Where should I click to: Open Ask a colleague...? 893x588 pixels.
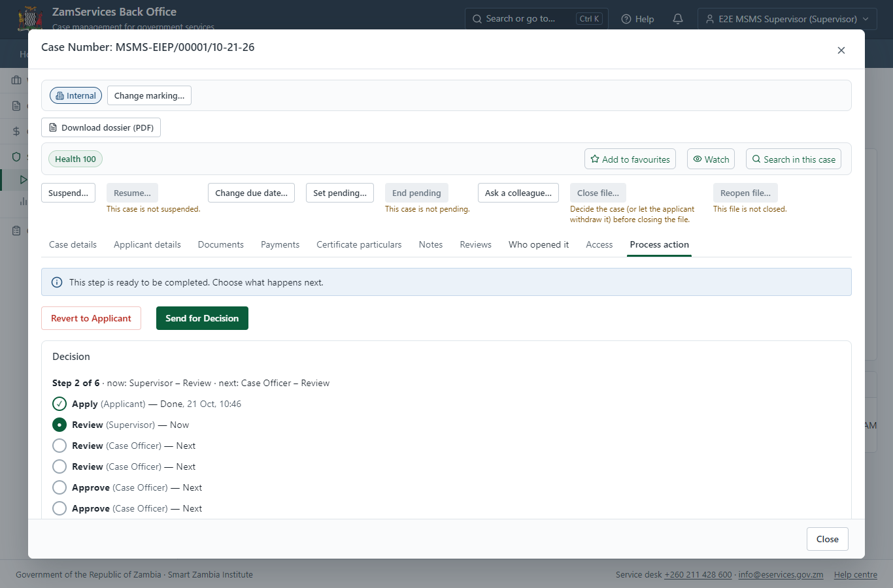tap(518, 193)
